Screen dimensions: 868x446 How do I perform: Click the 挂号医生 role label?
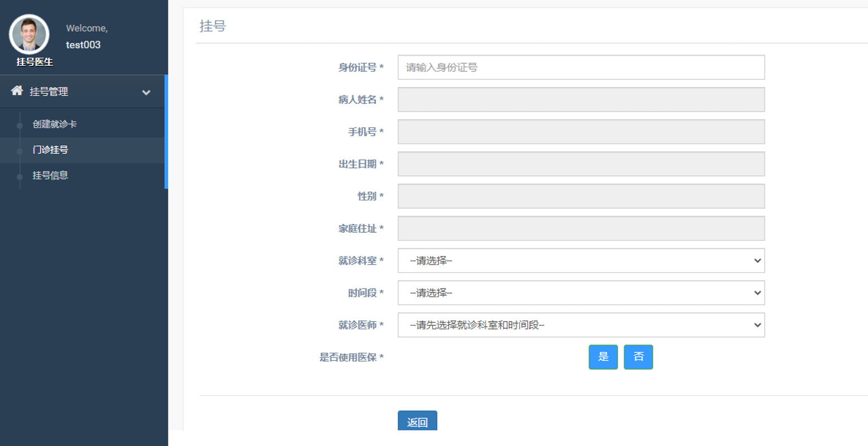[x=35, y=62]
